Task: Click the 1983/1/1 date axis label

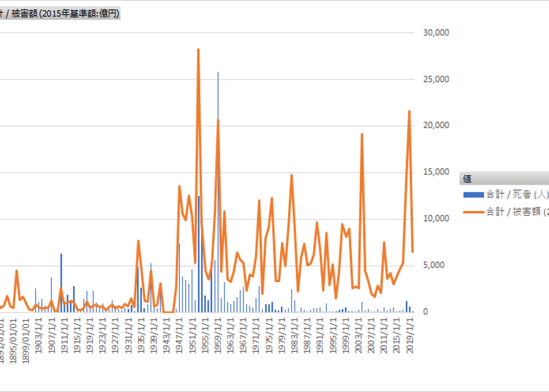Action: (x=295, y=336)
